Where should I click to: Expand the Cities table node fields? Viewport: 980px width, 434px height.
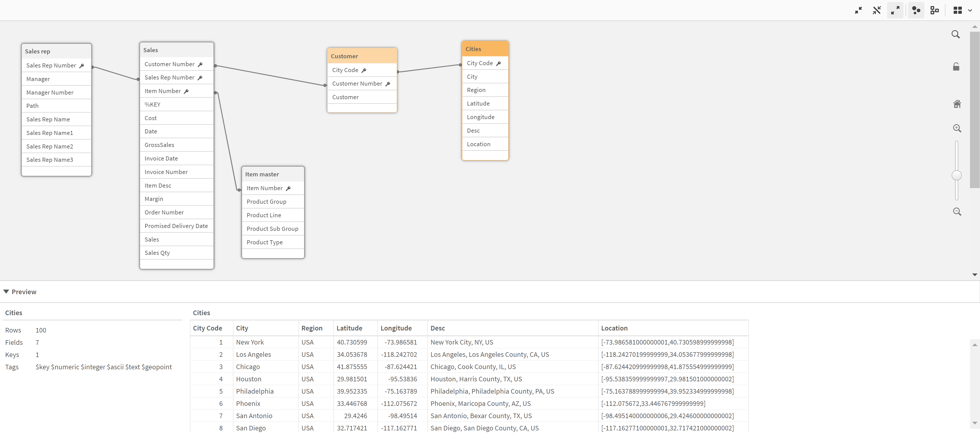pyautogui.click(x=484, y=49)
